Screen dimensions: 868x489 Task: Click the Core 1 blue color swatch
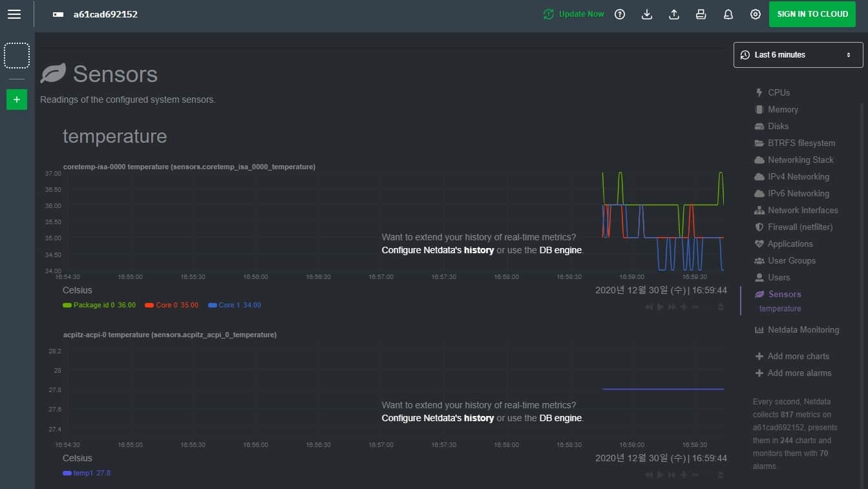pos(213,305)
